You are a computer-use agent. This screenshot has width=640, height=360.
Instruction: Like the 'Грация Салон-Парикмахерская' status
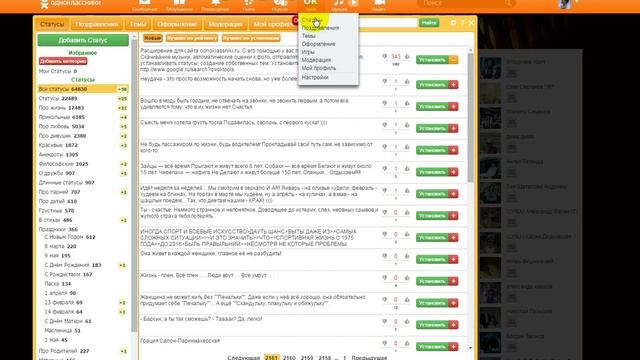coord(407,343)
